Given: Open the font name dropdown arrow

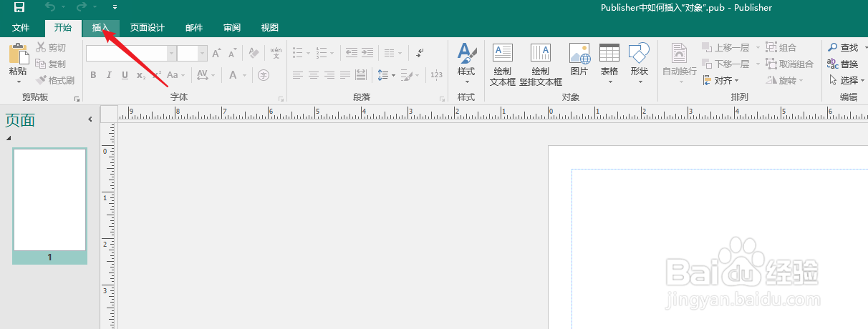Looking at the screenshot, I should click(171, 53).
